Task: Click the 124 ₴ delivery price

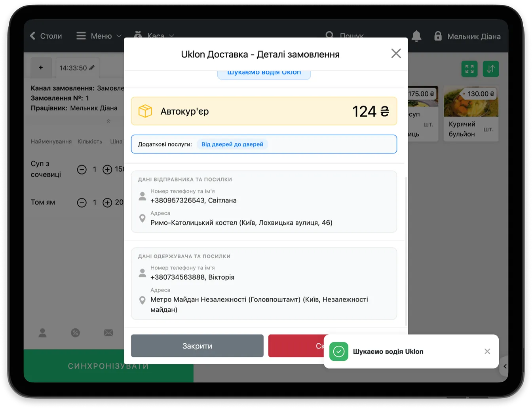Action: pos(370,112)
